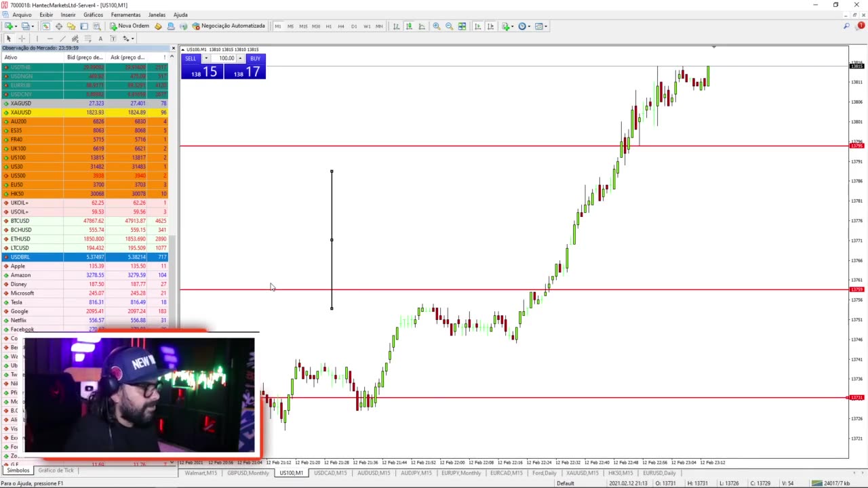Select the D1 timeframe

(354, 26)
